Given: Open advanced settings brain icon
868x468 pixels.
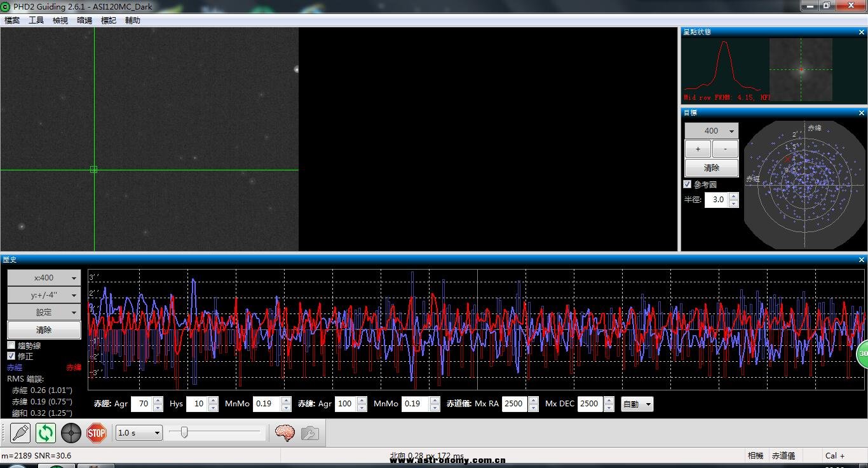Looking at the screenshot, I should click(x=285, y=433).
